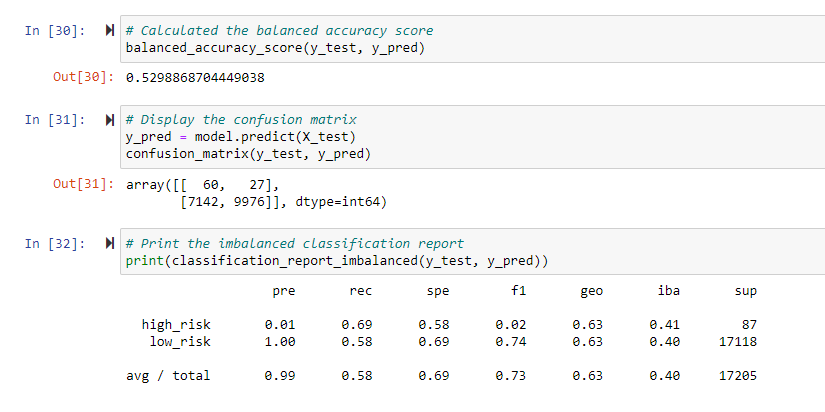Click total support value 17205

[738, 376]
